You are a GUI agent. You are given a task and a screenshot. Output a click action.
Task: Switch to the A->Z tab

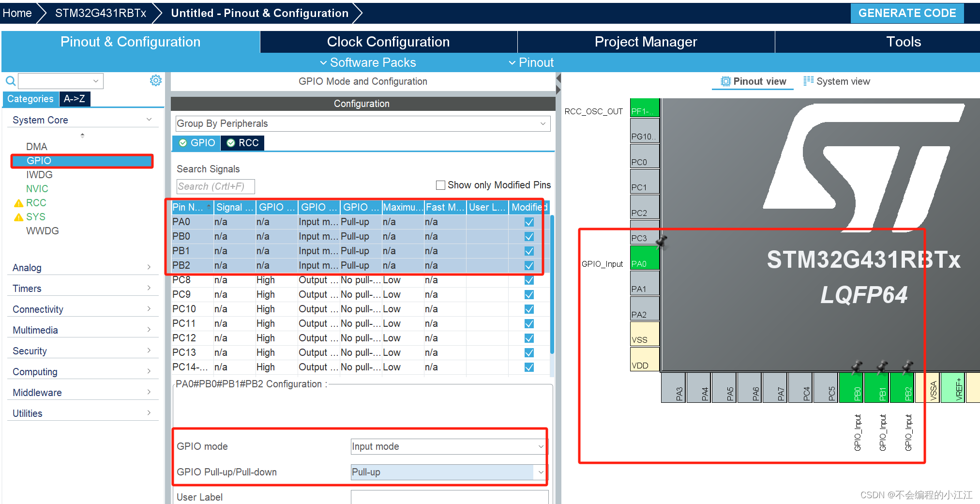75,99
